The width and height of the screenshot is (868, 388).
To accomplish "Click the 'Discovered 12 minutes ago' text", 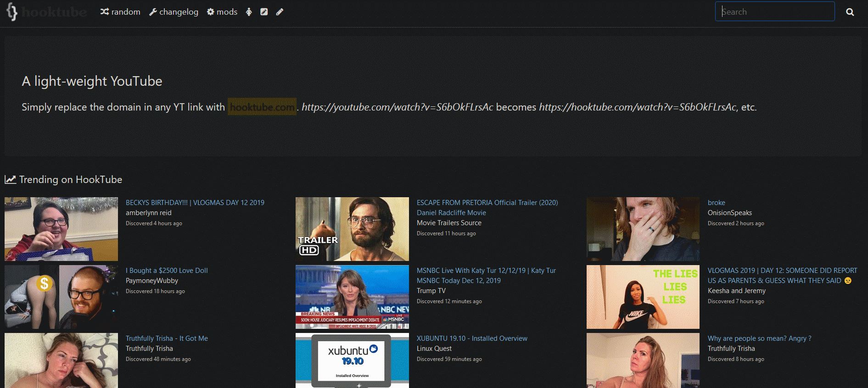I will pyautogui.click(x=449, y=301).
